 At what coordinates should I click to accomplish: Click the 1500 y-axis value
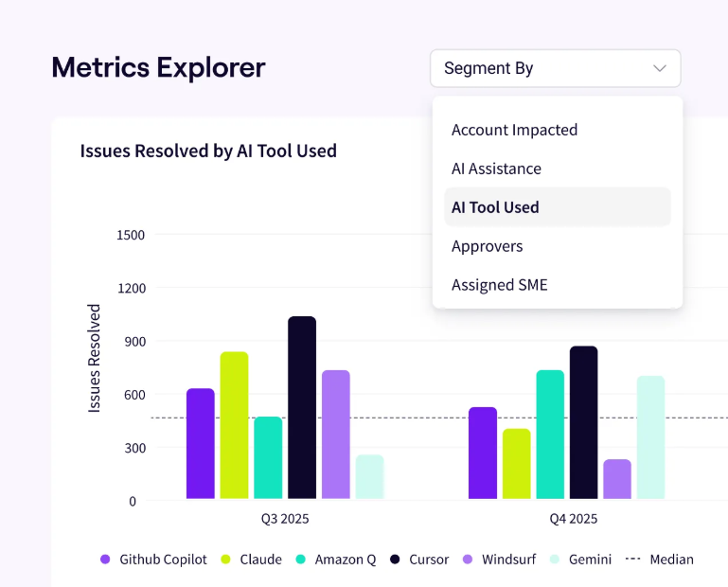pos(131,235)
